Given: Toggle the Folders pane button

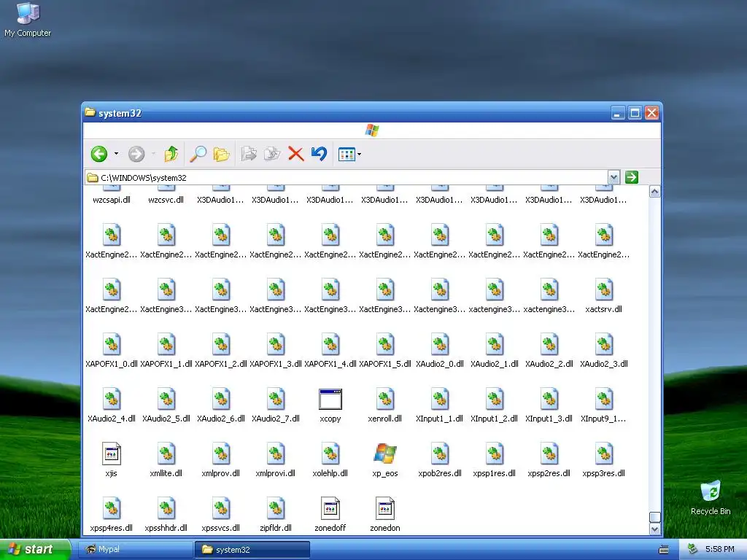Looking at the screenshot, I should tap(221, 154).
